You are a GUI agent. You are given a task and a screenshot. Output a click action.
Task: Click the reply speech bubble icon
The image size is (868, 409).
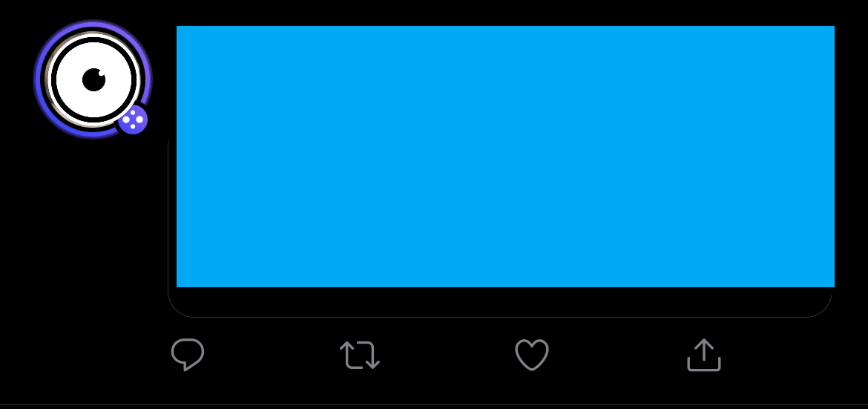click(188, 354)
